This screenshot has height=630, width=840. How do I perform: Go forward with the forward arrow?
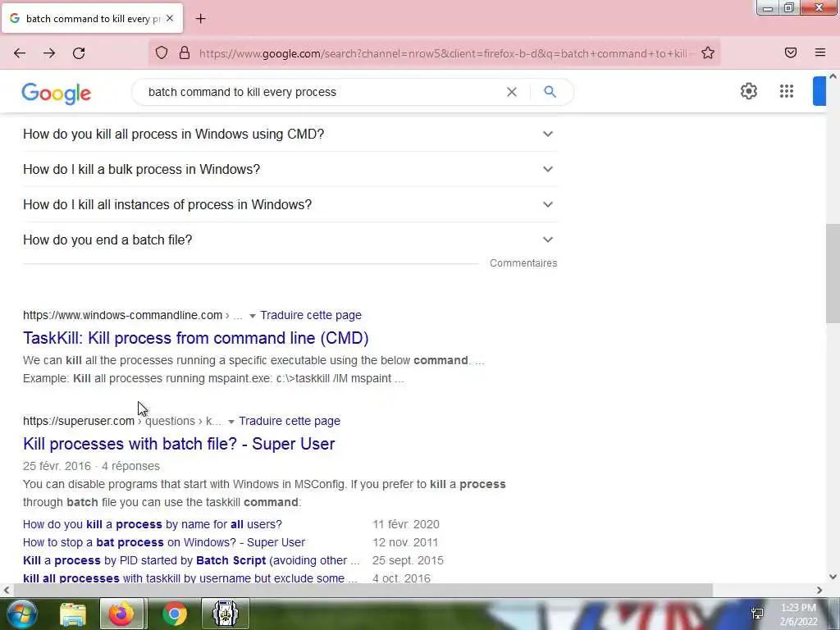[49, 53]
